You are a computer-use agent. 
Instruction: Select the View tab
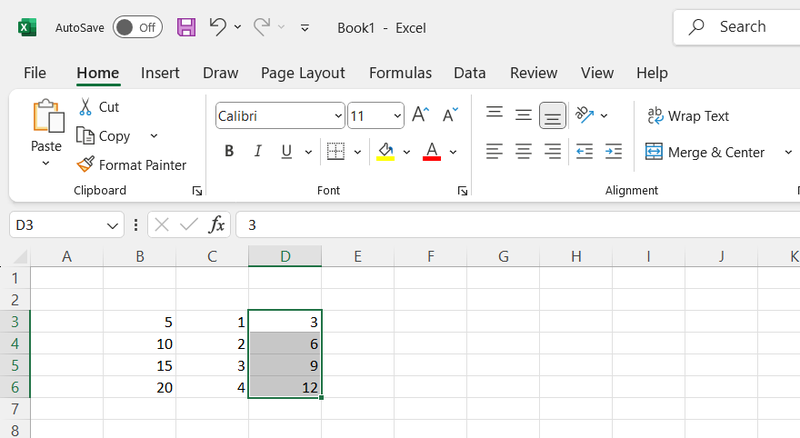coord(597,73)
